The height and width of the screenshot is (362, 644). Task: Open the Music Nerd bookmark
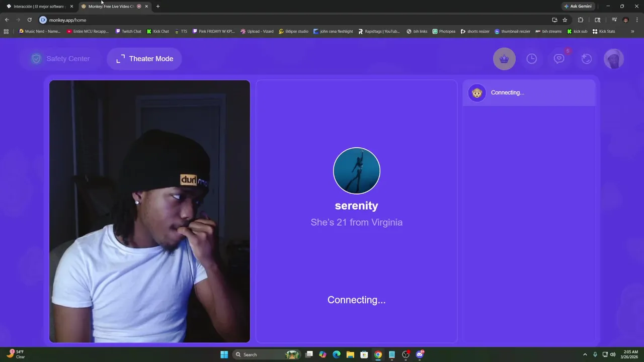pyautogui.click(x=39, y=31)
